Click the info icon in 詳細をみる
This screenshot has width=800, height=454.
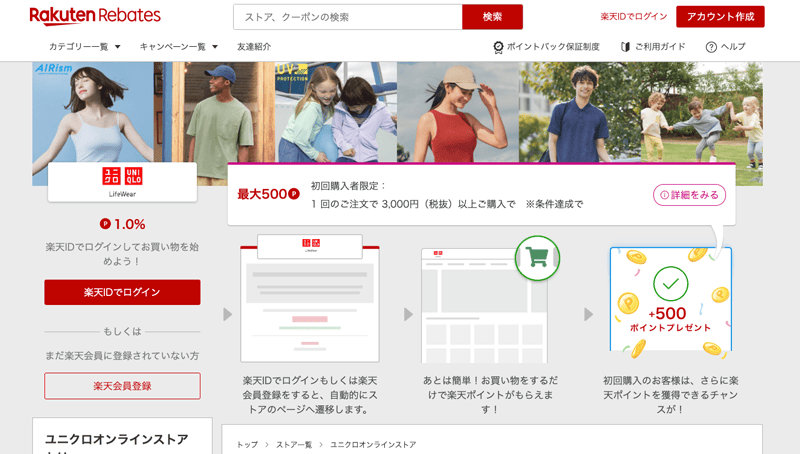click(x=664, y=195)
